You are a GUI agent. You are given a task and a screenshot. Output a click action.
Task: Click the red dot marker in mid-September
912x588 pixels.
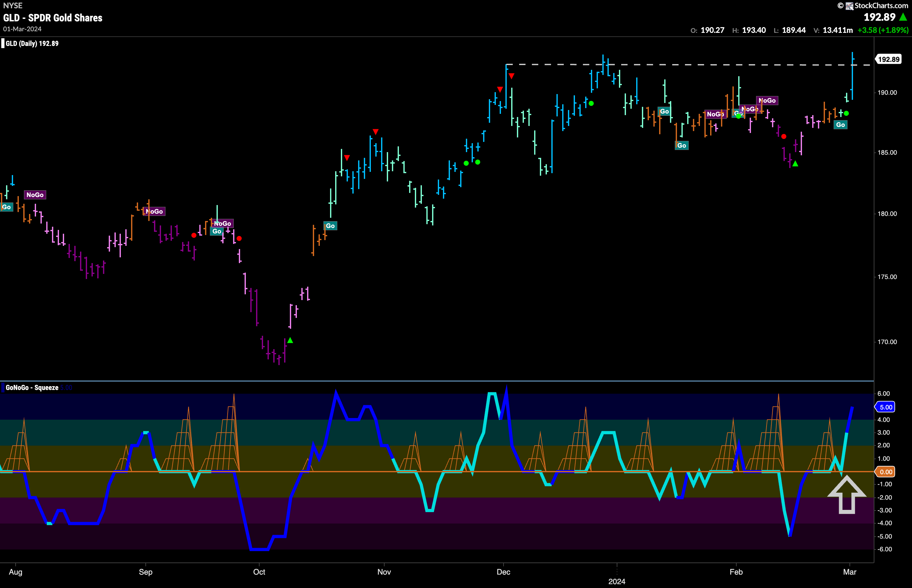tap(194, 235)
